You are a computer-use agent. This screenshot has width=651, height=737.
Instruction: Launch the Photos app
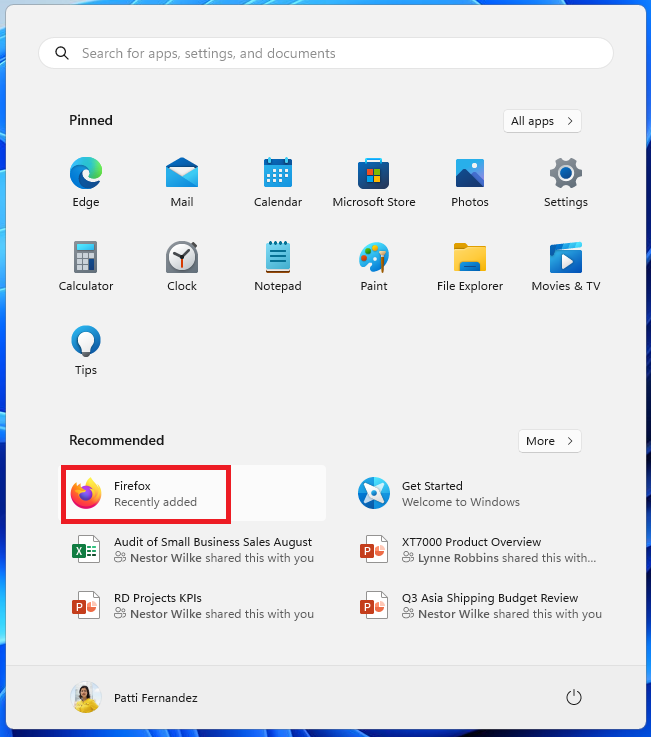coord(470,182)
